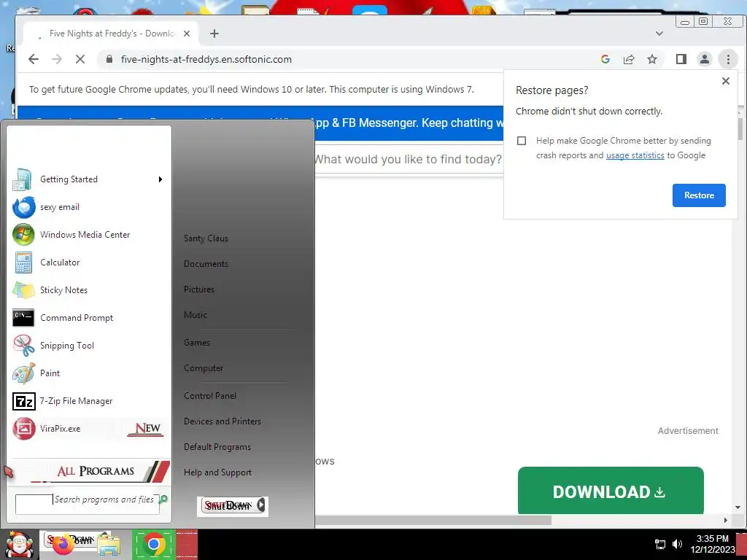This screenshot has width=747, height=560.
Task: Open Devices and Printers
Action: click(x=222, y=421)
